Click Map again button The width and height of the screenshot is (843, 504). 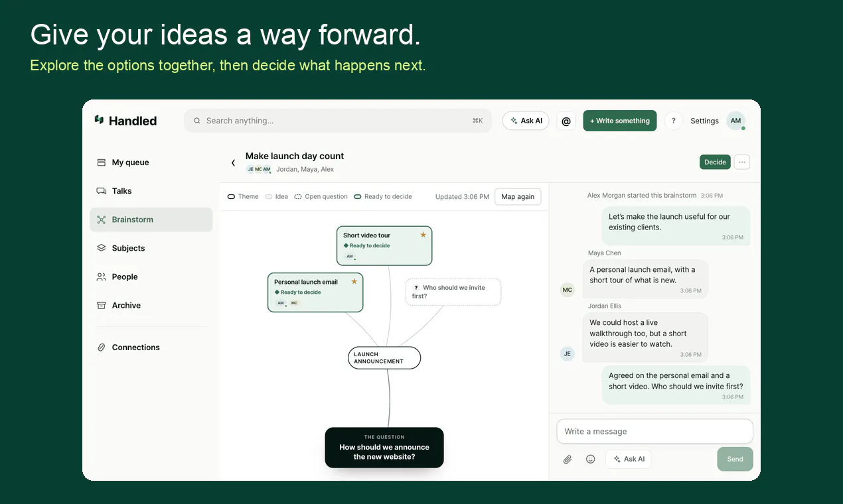pyautogui.click(x=518, y=197)
